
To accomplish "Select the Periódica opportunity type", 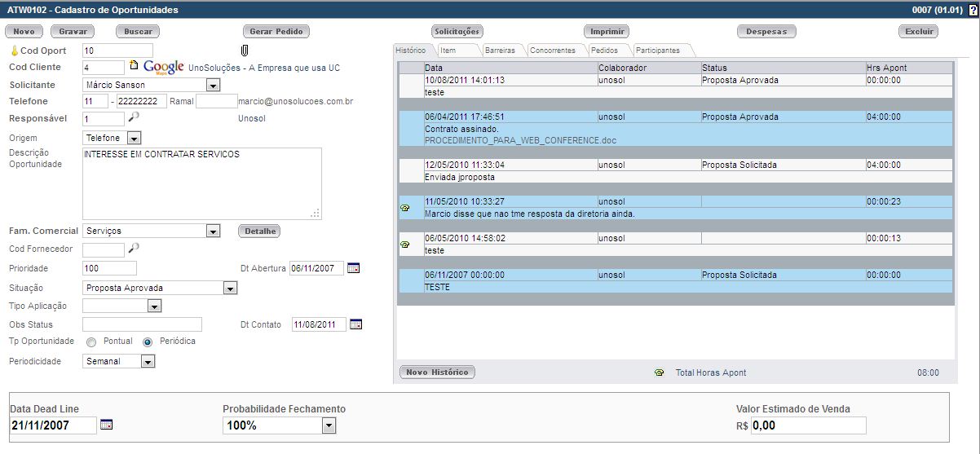I will [x=148, y=342].
